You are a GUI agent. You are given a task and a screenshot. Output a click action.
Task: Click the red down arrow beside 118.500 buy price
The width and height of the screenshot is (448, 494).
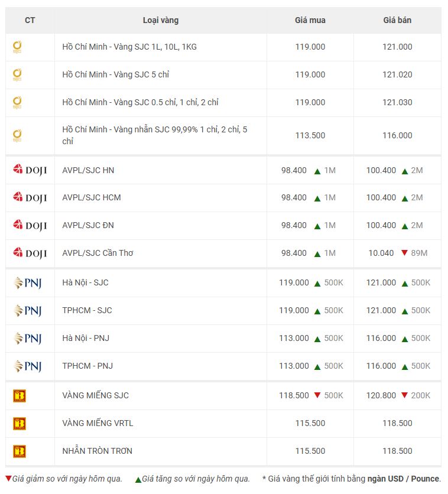click(x=317, y=395)
